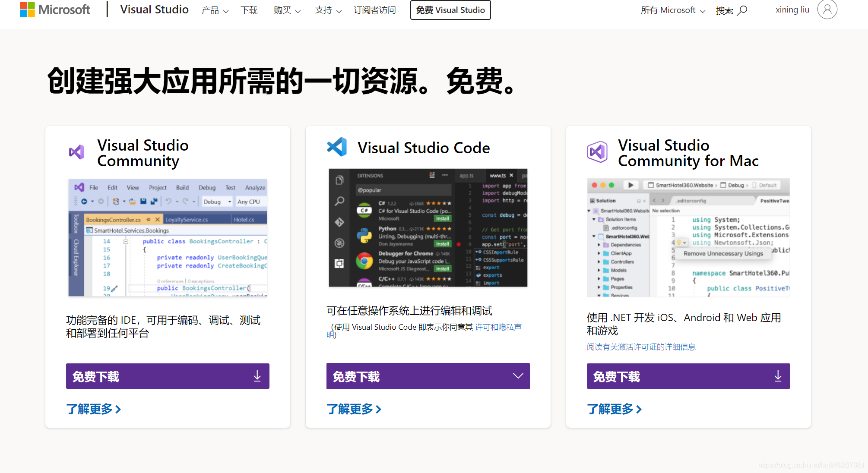Image resolution: width=868 pixels, height=473 pixels.
Task: Open the 支持 menu
Action: [x=328, y=10]
